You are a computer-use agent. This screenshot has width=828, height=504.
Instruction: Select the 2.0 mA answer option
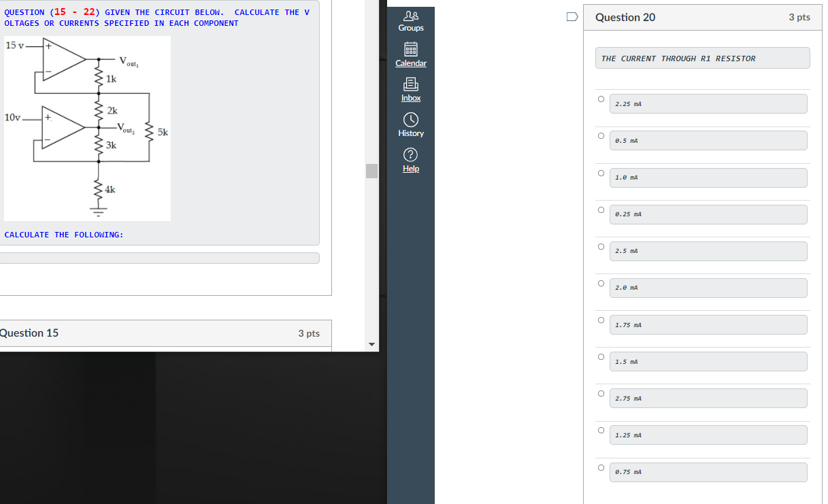(x=601, y=283)
